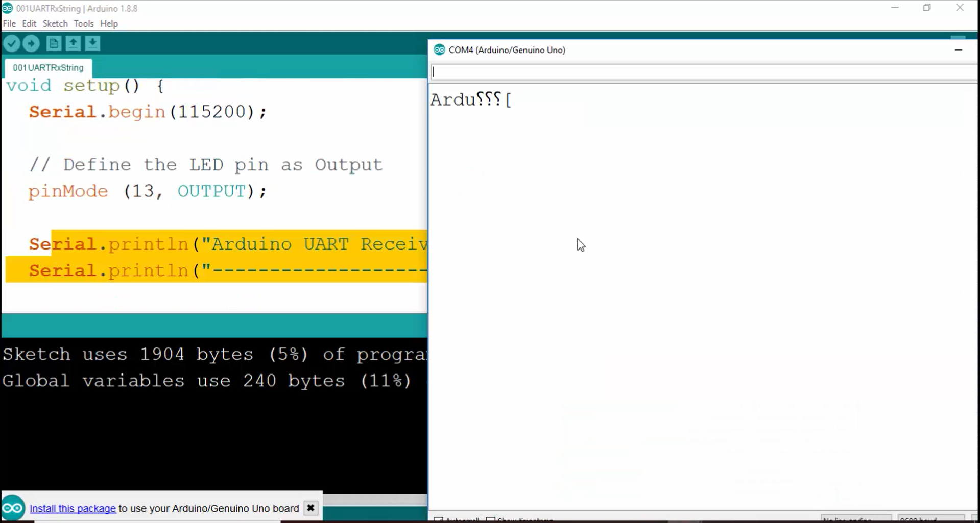Open the File menu
This screenshot has height=523, width=980.
(9, 23)
